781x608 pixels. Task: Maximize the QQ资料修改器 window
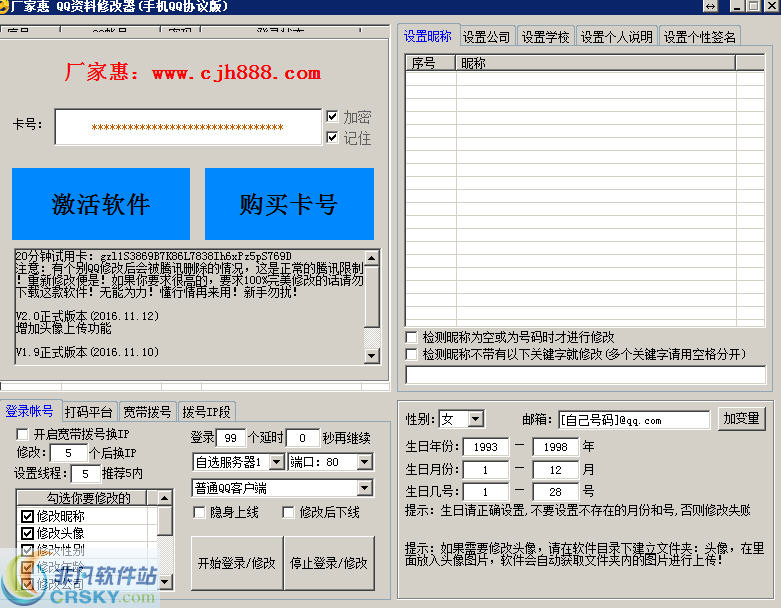coord(754,6)
